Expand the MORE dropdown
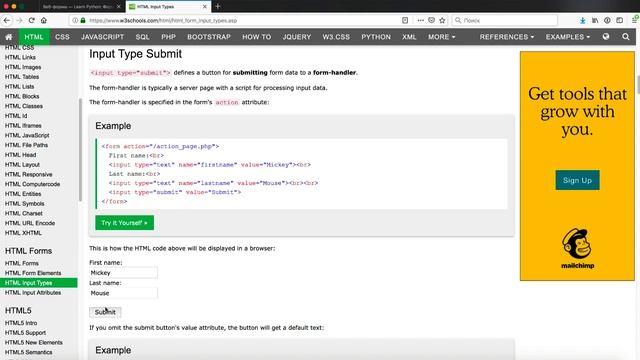Screen dimensions: 640x360 coord(441,37)
